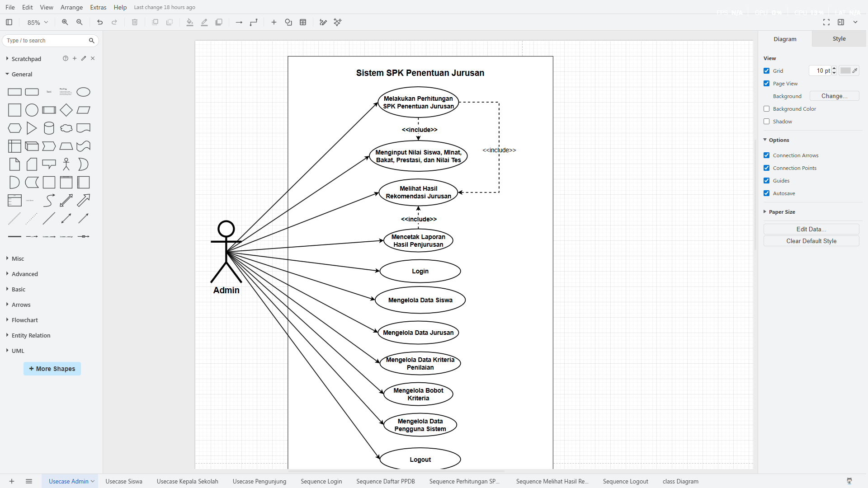This screenshot has width=868, height=488.
Task: Disable the Grid checkbox
Action: click(767, 70)
